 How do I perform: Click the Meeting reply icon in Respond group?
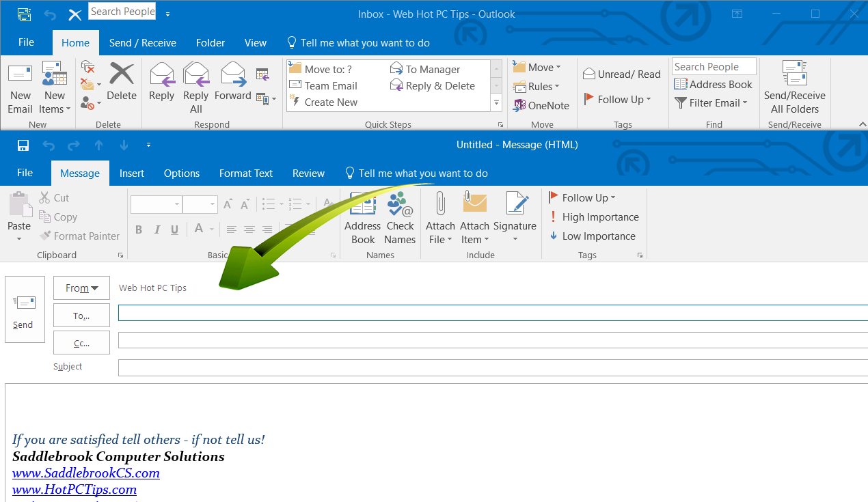(x=262, y=74)
